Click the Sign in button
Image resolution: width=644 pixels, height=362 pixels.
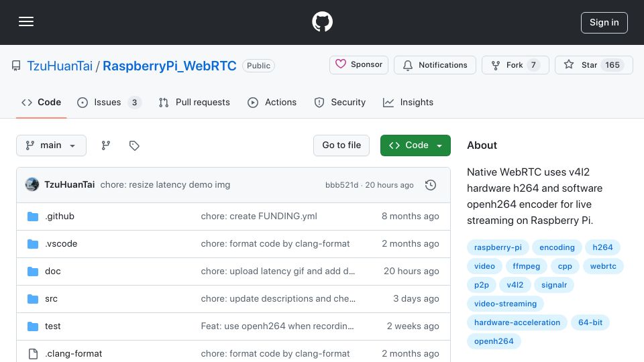click(604, 23)
